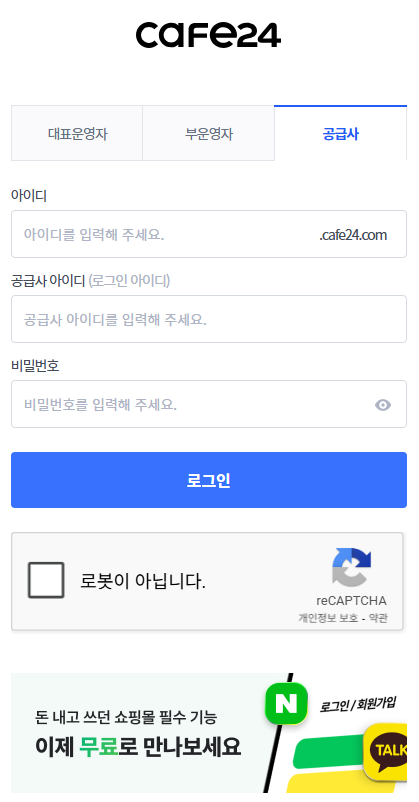Screen dimensions: 419x802
Task: Select the 공급사 tab
Action: (341, 134)
